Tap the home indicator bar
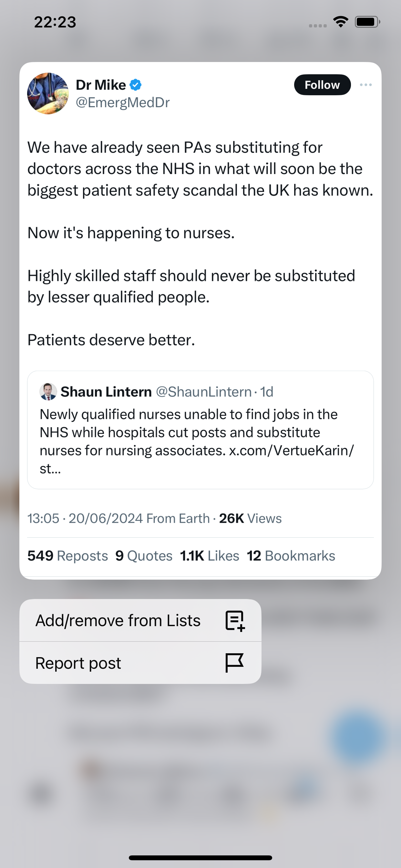Viewport: 401px width, 868px height. point(200,858)
